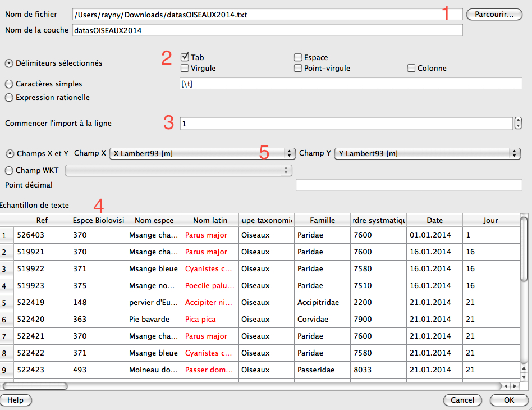
Task: Uncheck the Tab delimiter checkbox
Action: 185,57
